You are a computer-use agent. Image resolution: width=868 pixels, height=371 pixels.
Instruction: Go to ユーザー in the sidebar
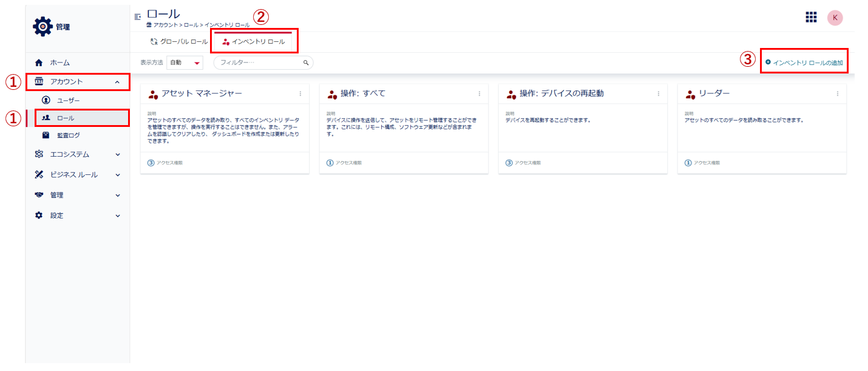point(68,100)
